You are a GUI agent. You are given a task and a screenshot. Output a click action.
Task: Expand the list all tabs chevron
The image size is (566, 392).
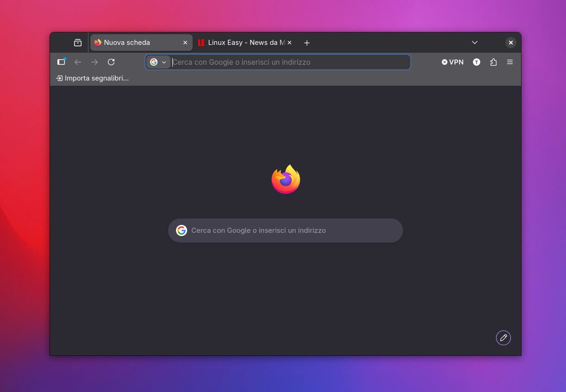475,43
